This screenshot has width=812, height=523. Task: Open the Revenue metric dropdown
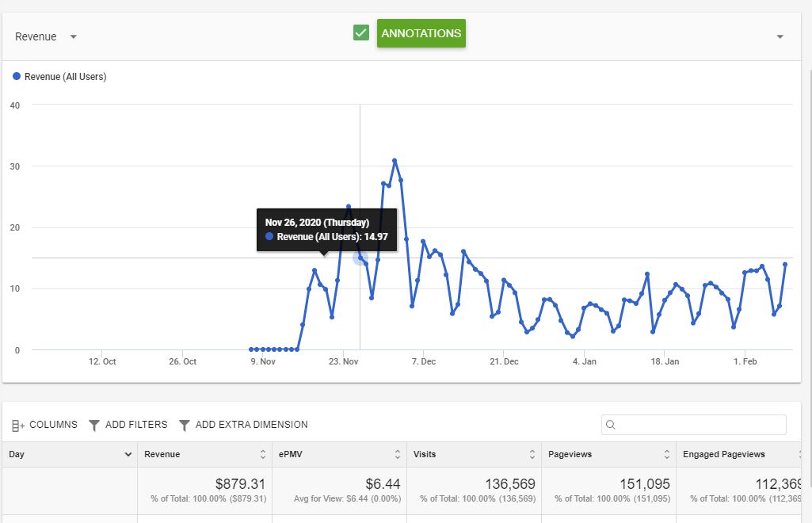[46, 36]
